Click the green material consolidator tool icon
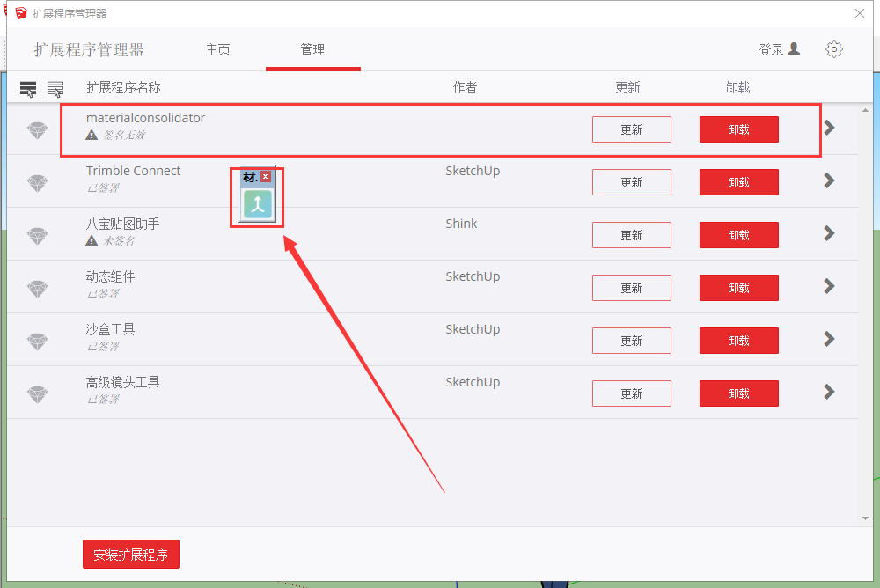Image resolution: width=880 pixels, height=588 pixels. click(x=258, y=204)
